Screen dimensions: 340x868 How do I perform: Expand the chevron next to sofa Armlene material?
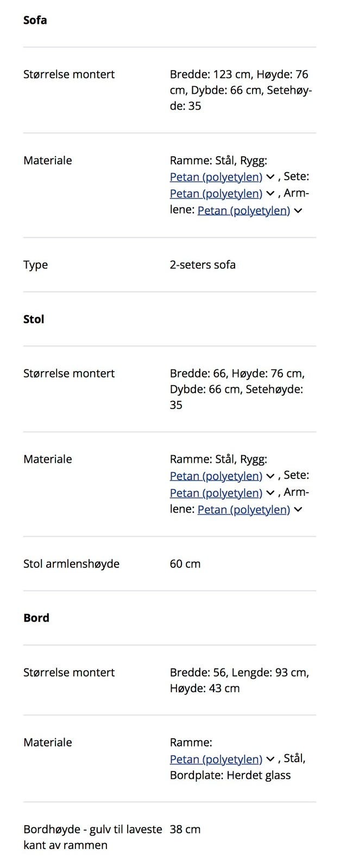point(298,210)
